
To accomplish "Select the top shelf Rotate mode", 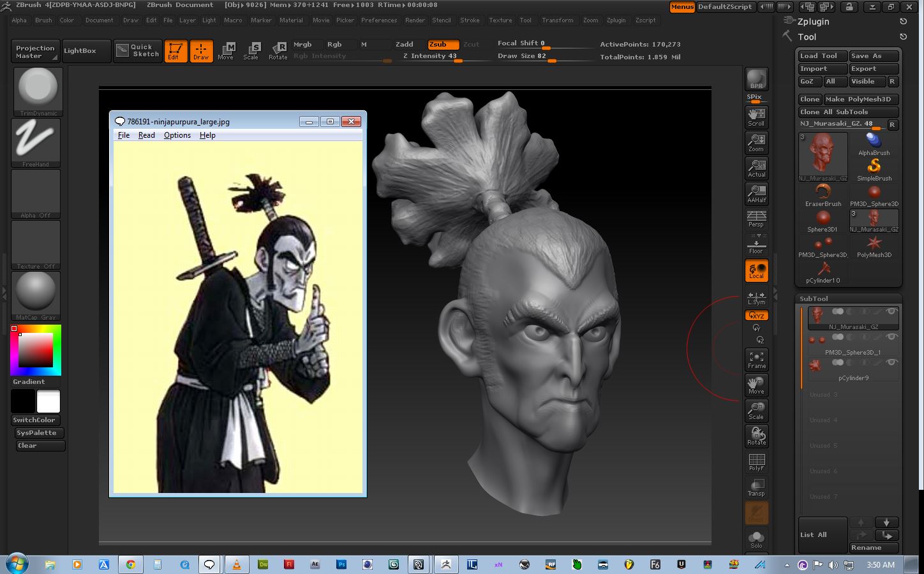I will tap(278, 50).
